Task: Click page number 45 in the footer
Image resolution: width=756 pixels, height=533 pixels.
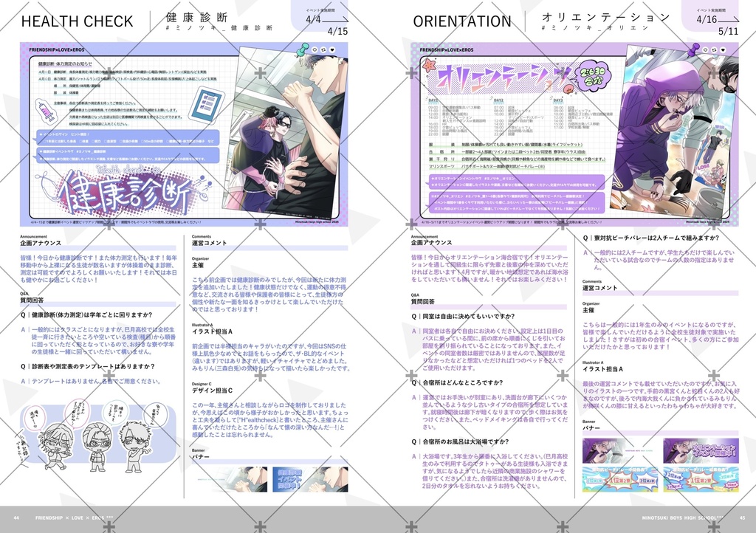Action: 742,517
